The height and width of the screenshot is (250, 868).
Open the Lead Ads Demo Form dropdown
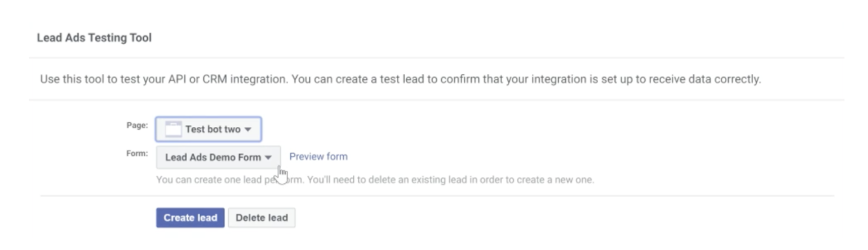pyautogui.click(x=218, y=157)
